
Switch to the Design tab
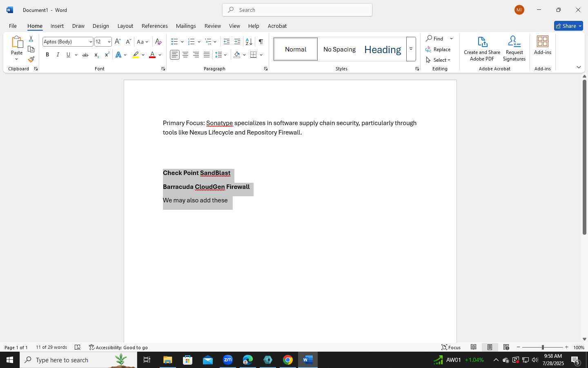(101, 26)
